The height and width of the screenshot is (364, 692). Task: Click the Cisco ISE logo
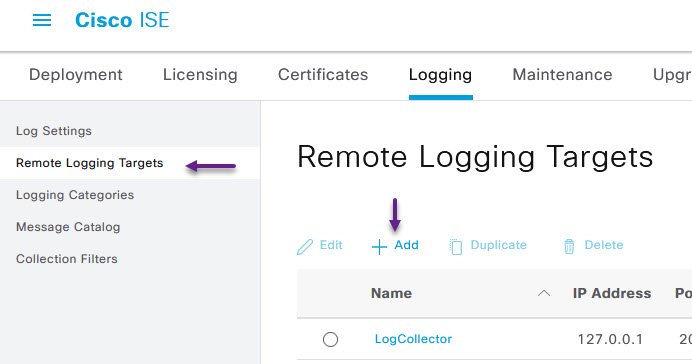pos(122,20)
